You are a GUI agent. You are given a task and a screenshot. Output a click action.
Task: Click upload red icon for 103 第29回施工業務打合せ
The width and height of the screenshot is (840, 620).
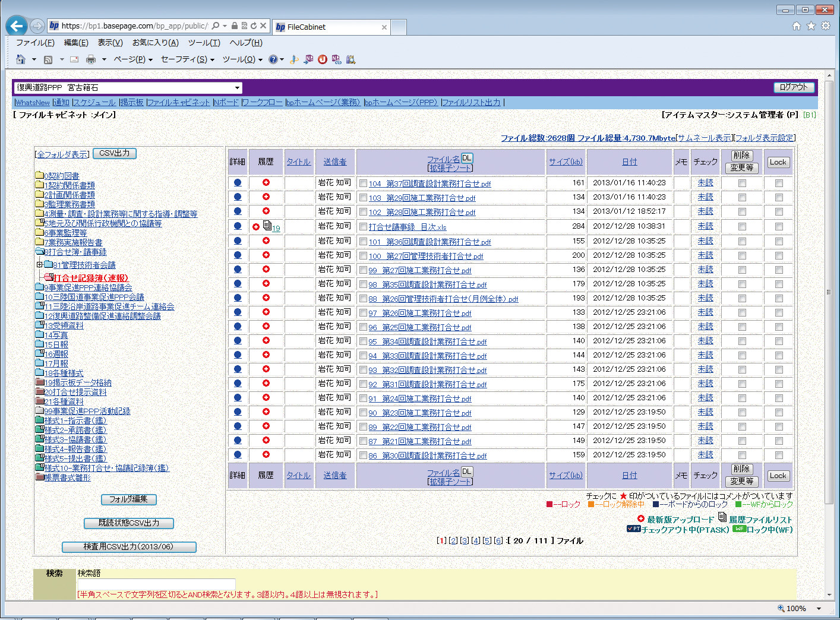click(x=266, y=197)
